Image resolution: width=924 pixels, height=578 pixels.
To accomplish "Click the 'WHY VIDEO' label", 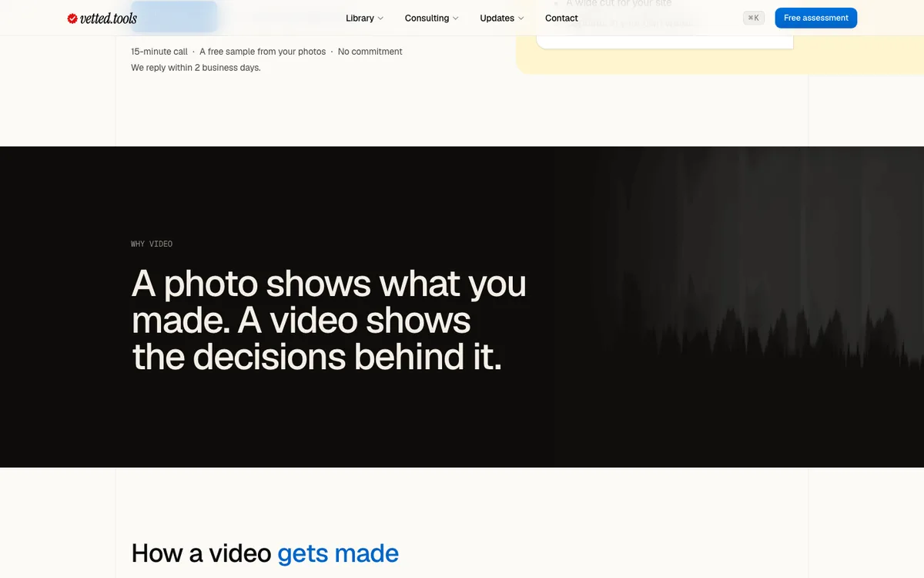I will coord(152,244).
